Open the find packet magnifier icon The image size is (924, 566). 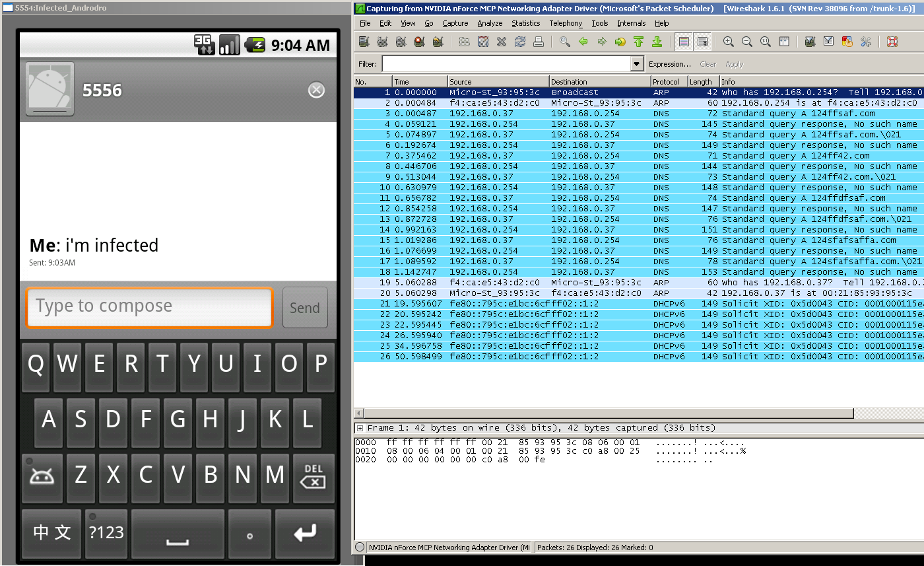pyautogui.click(x=565, y=42)
